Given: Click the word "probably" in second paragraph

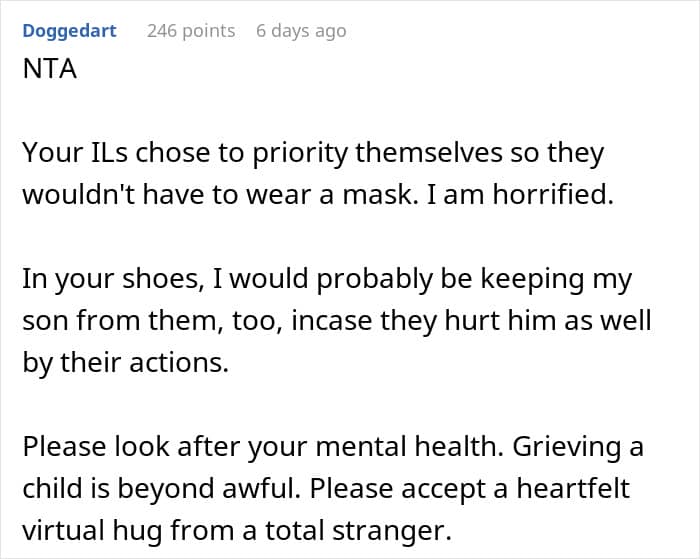Looking at the screenshot, I should pos(375,280).
